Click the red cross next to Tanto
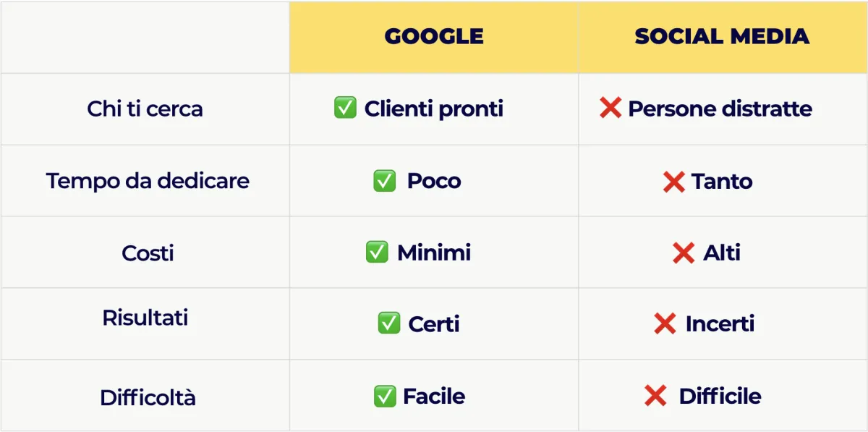868x432 pixels. click(673, 182)
